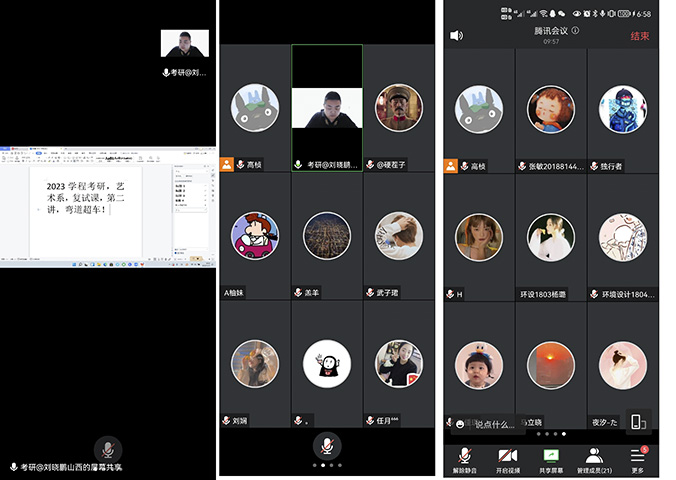Toggle the speaker volume icon at top left
The width and height of the screenshot is (676, 480).
457,35
